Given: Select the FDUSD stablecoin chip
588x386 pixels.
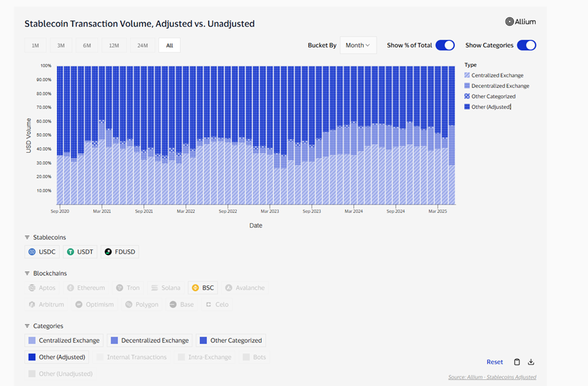Looking at the screenshot, I should pos(120,251).
